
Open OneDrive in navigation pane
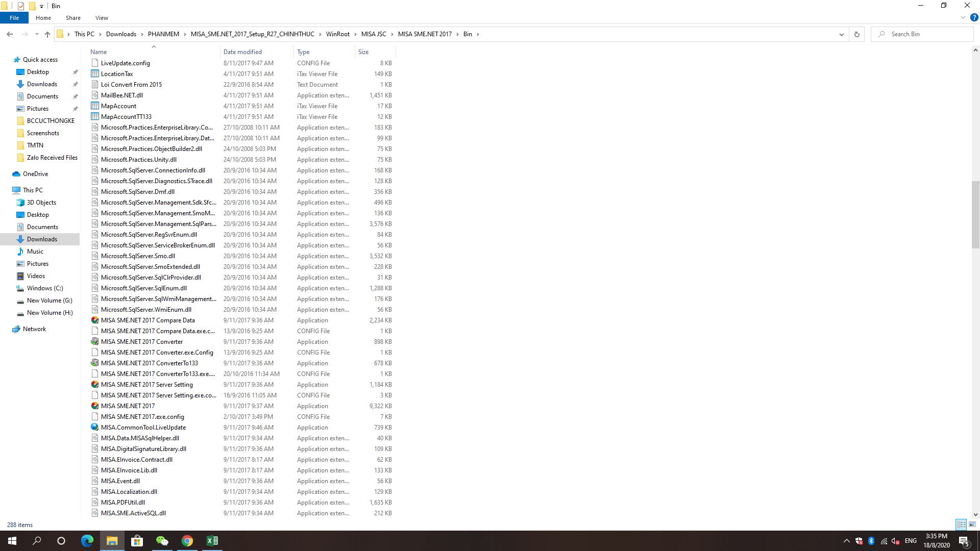coord(35,174)
